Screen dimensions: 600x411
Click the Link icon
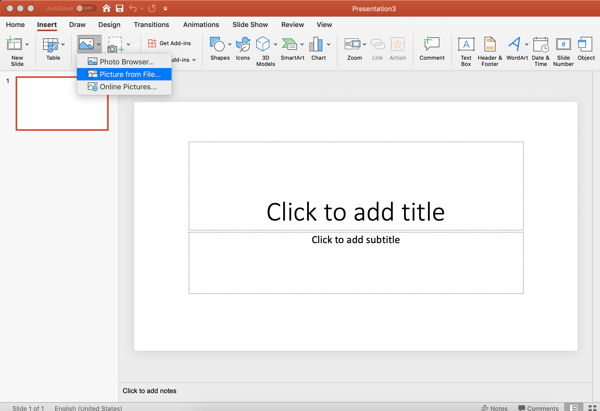[377, 44]
